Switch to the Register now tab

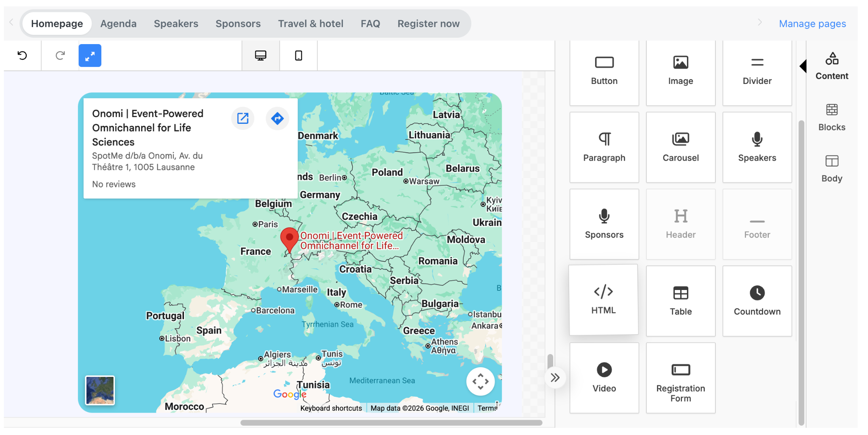(x=428, y=24)
